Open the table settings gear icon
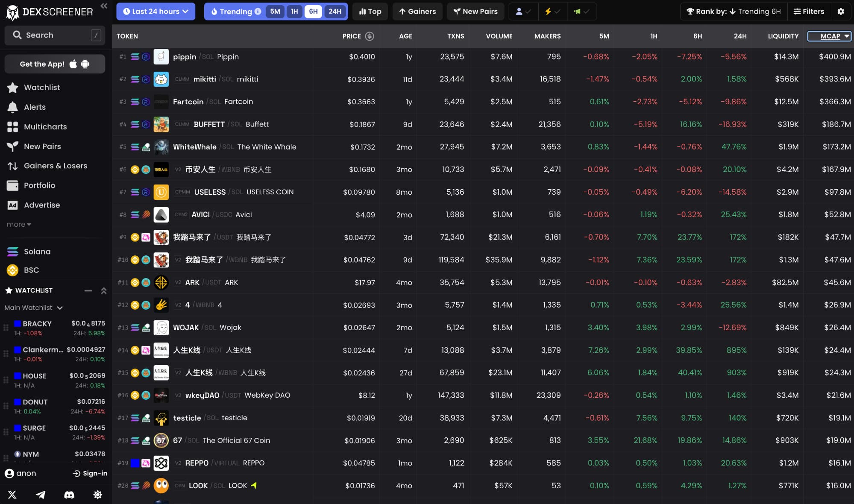Image resolution: width=854 pixels, height=504 pixels. pyautogui.click(x=841, y=12)
